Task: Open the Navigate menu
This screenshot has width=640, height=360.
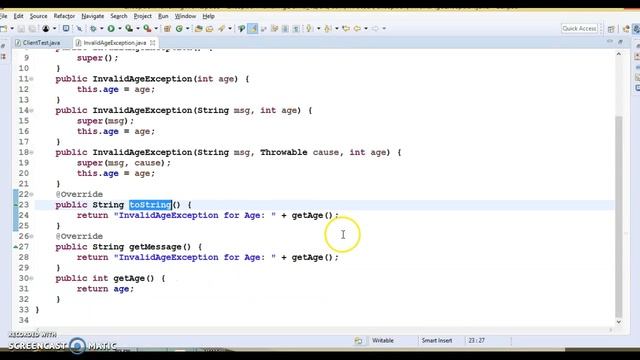Action: coord(93,16)
